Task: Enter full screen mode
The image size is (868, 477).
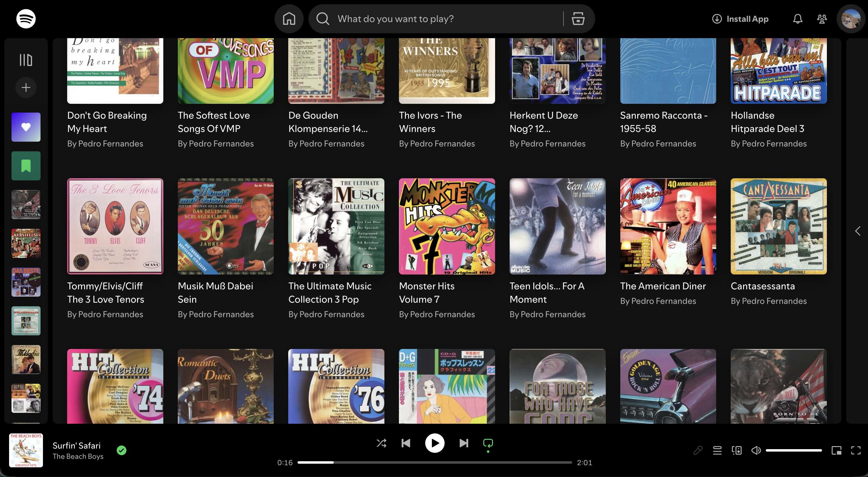Action: 856,450
